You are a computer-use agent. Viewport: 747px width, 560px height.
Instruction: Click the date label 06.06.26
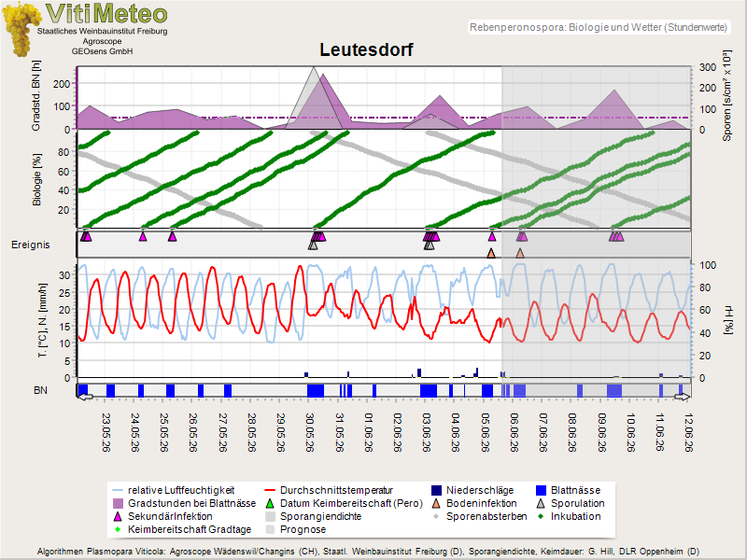514,432
